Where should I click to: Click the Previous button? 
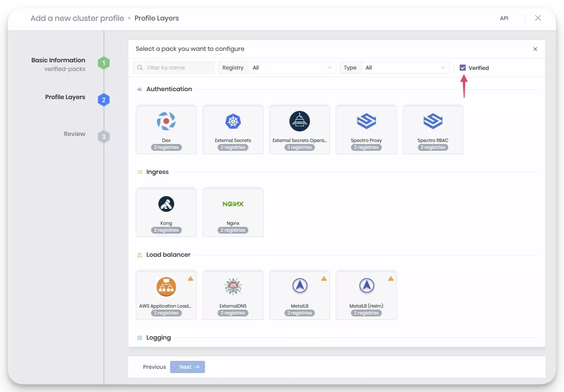pos(154,367)
